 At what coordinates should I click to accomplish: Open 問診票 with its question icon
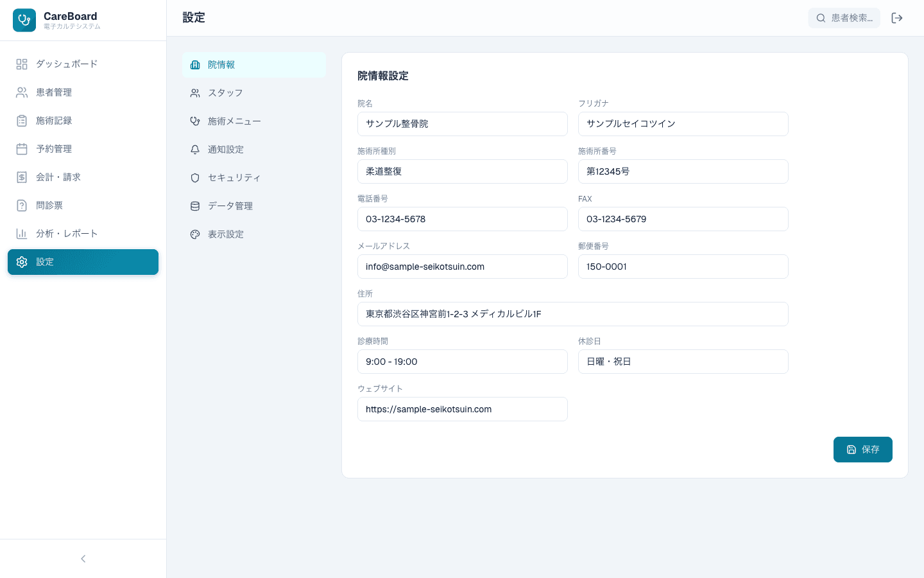[21, 205]
